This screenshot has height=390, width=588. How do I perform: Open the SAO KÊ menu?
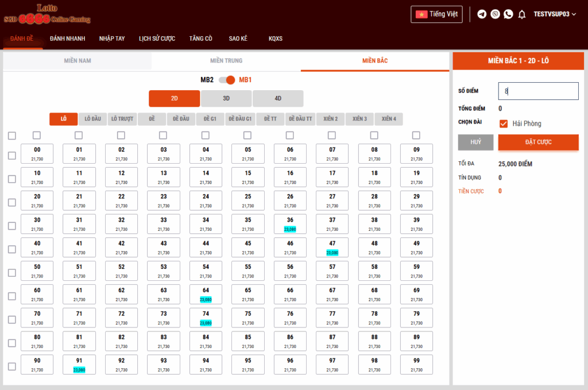point(238,38)
